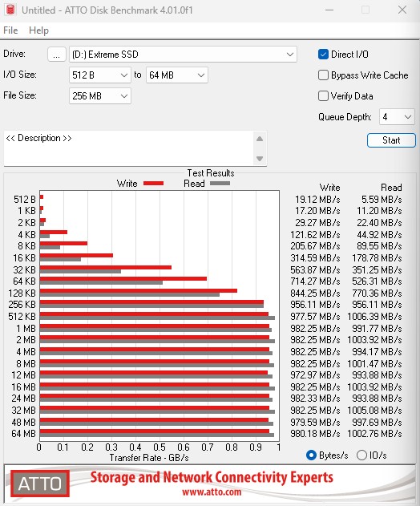Click the 64 KB read value 526.31 MB/s
The width and height of the screenshot is (420, 506).
pyautogui.click(x=377, y=281)
